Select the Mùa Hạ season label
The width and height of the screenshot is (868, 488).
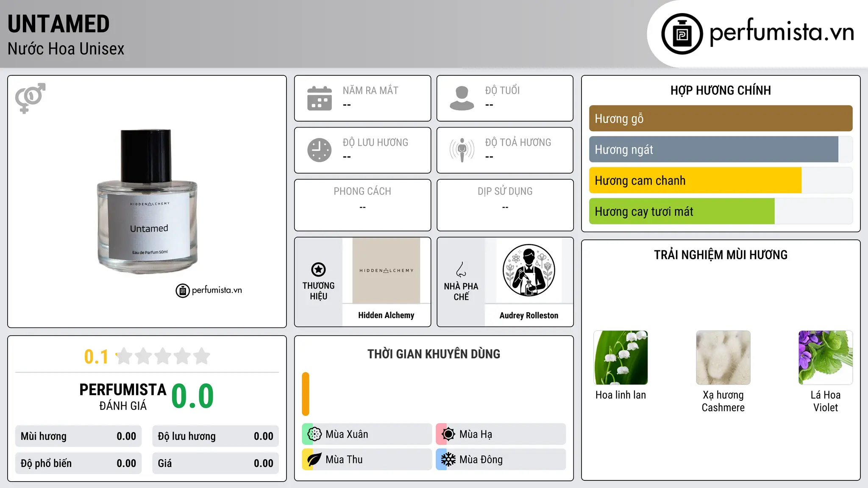tap(476, 434)
